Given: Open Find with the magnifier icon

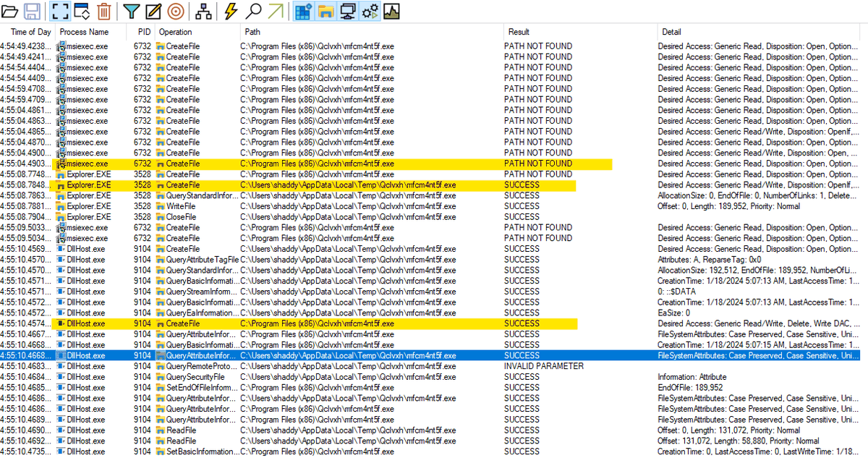Looking at the screenshot, I should [x=253, y=11].
